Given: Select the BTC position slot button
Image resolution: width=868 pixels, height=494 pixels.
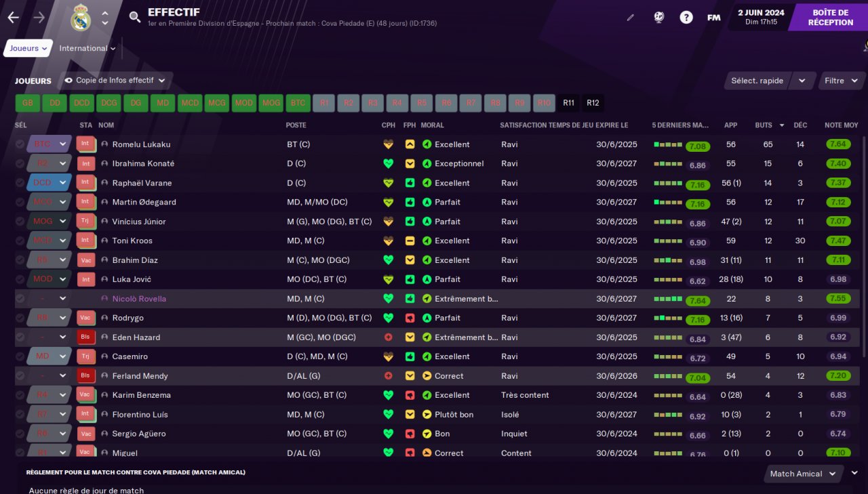Looking at the screenshot, I should tap(298, 103).
